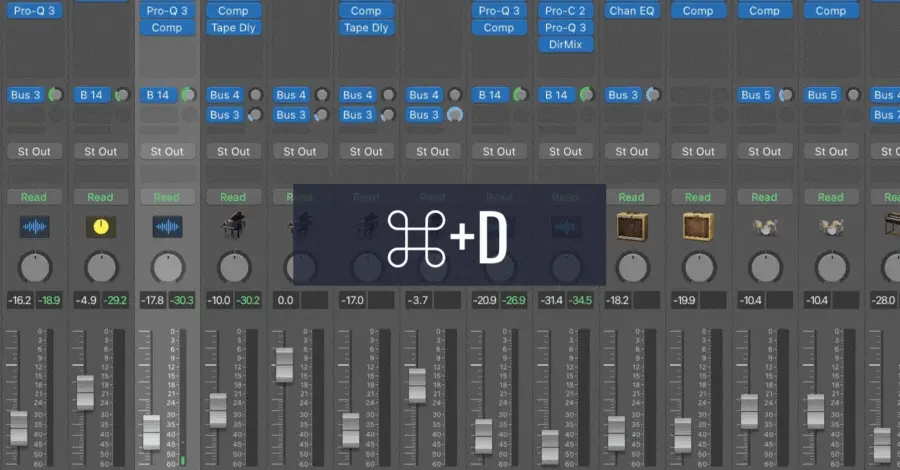Open St Out output on the -4.9 strip
This screenshot has width=900, height=470.
100,152
